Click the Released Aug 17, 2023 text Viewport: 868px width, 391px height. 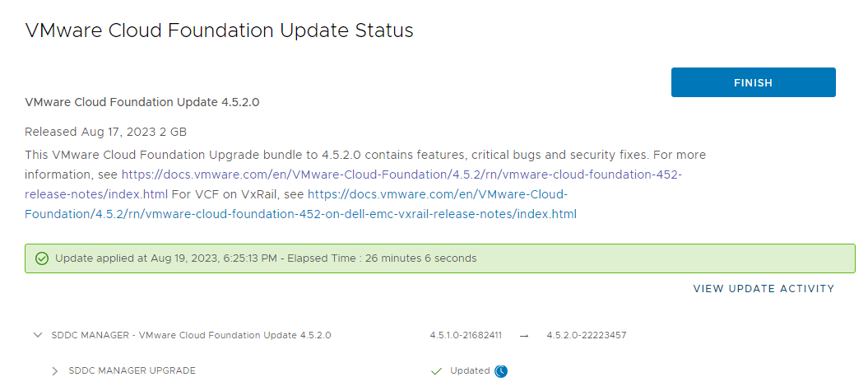pos(106,132)
